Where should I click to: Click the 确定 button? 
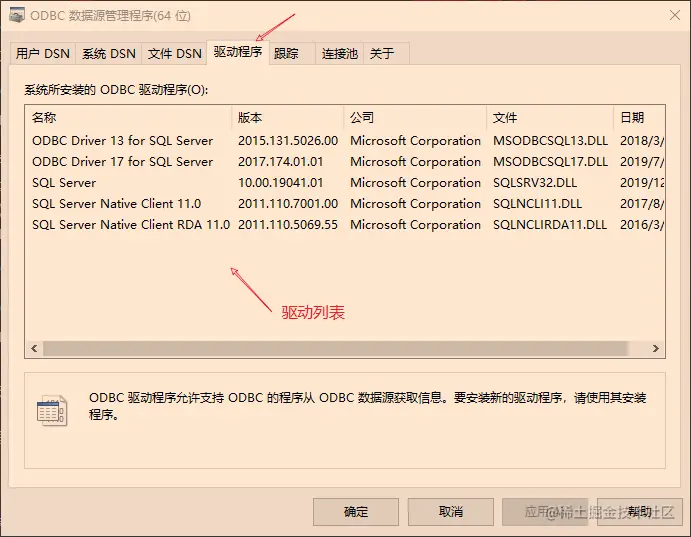(x=356, y=512)
